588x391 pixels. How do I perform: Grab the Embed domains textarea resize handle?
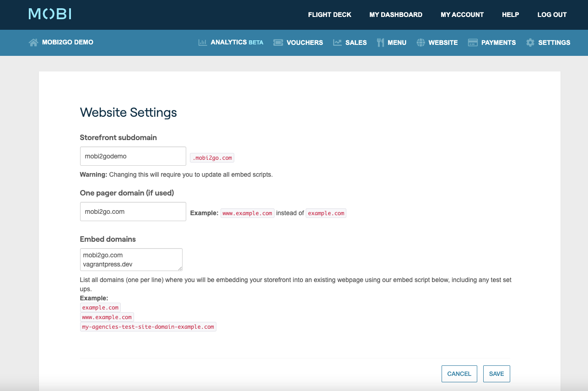coord(180,268)
